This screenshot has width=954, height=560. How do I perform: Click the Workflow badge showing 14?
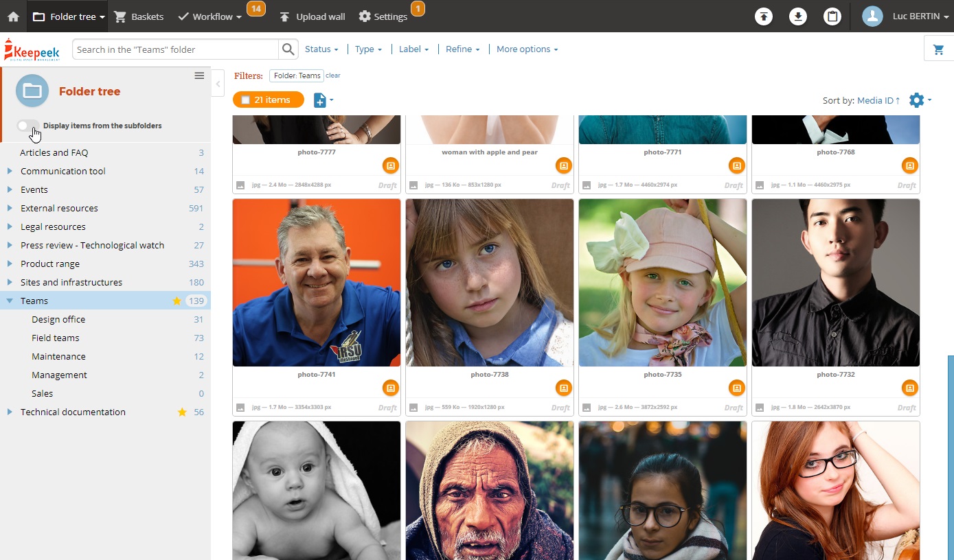tap(256, 9)
